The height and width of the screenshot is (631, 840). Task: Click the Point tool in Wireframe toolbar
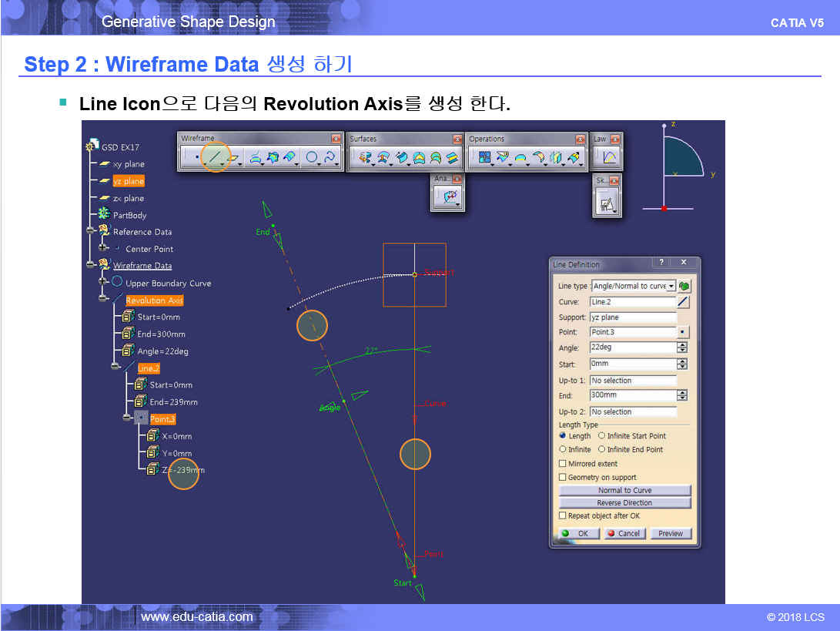(197, 157)
